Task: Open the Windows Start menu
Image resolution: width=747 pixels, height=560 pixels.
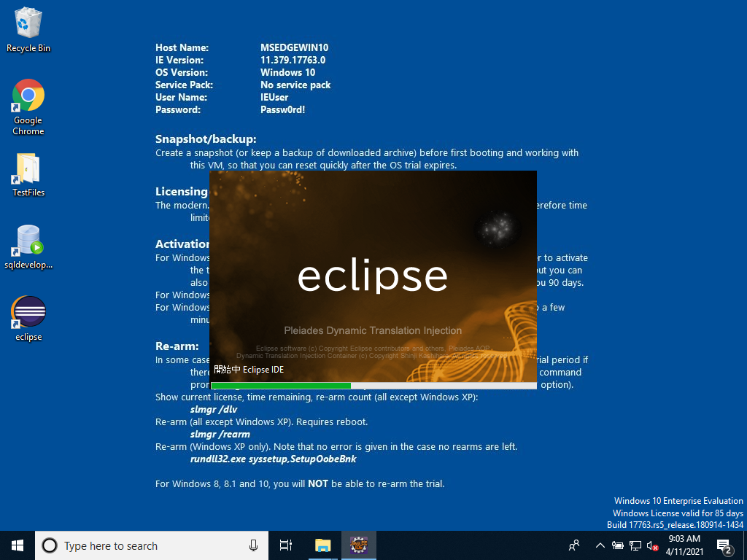Action: 18,545
